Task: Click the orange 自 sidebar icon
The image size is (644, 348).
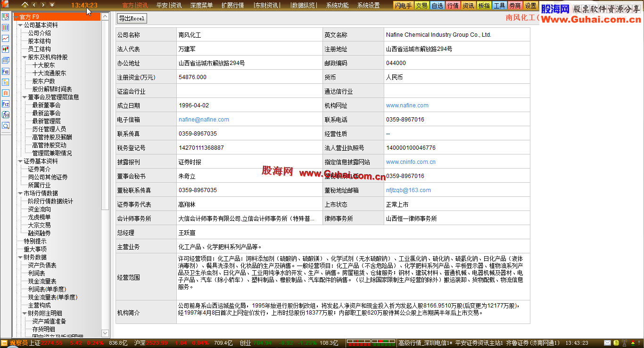Action: (6, 93)
